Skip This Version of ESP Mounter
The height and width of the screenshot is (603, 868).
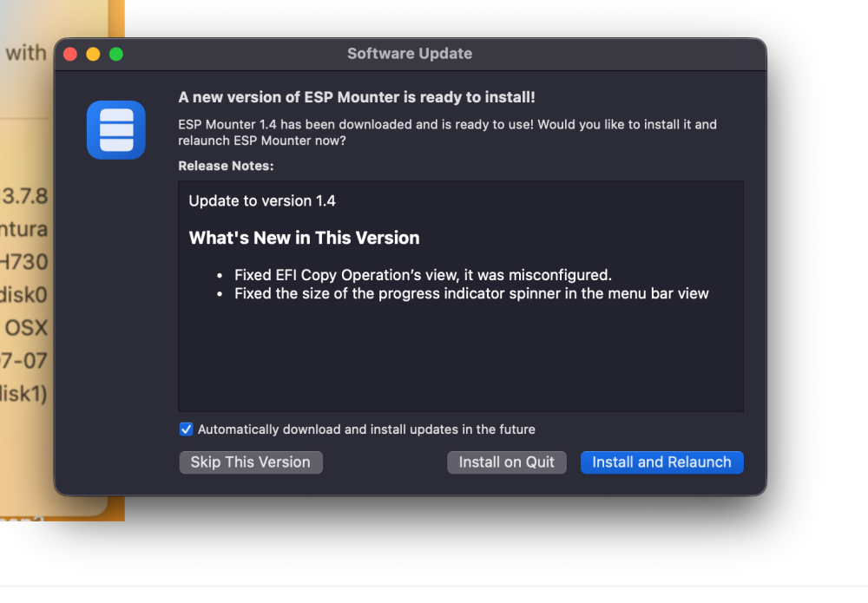(251, 462)
